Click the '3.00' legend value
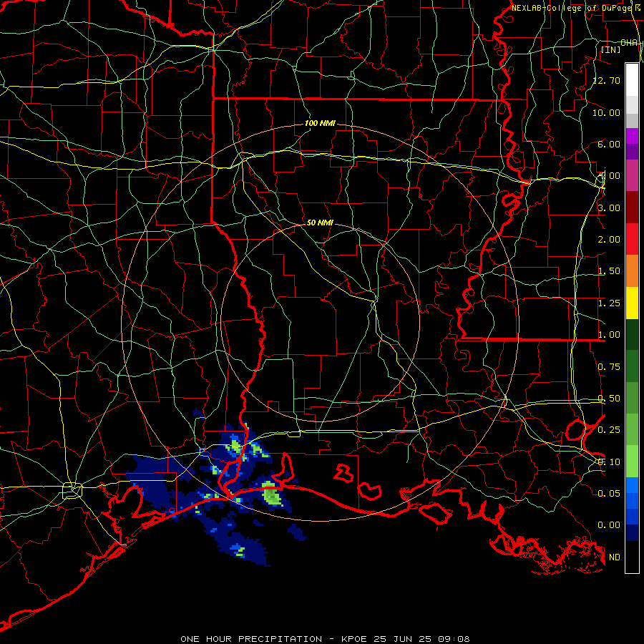Image resolution: width=644 pixels, height=644 pixels. (x=609, y=208)
